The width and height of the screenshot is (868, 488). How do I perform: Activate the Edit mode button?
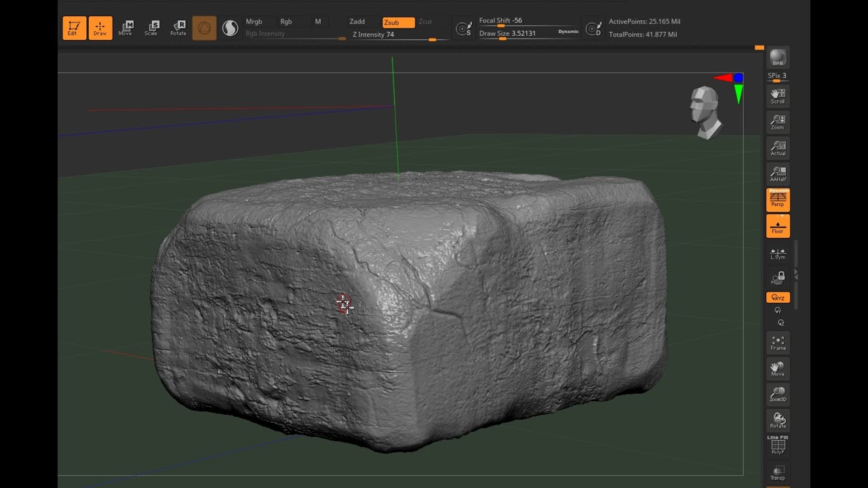[74, 28]
